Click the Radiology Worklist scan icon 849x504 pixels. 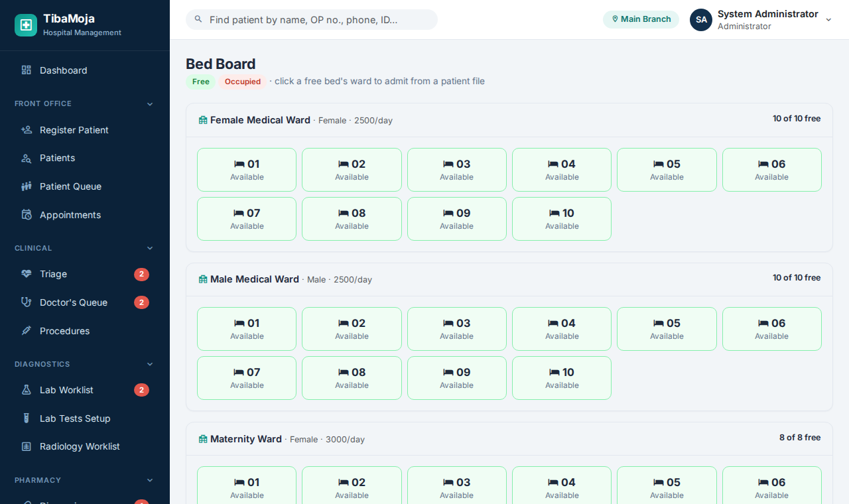click(x=27, y=447)
